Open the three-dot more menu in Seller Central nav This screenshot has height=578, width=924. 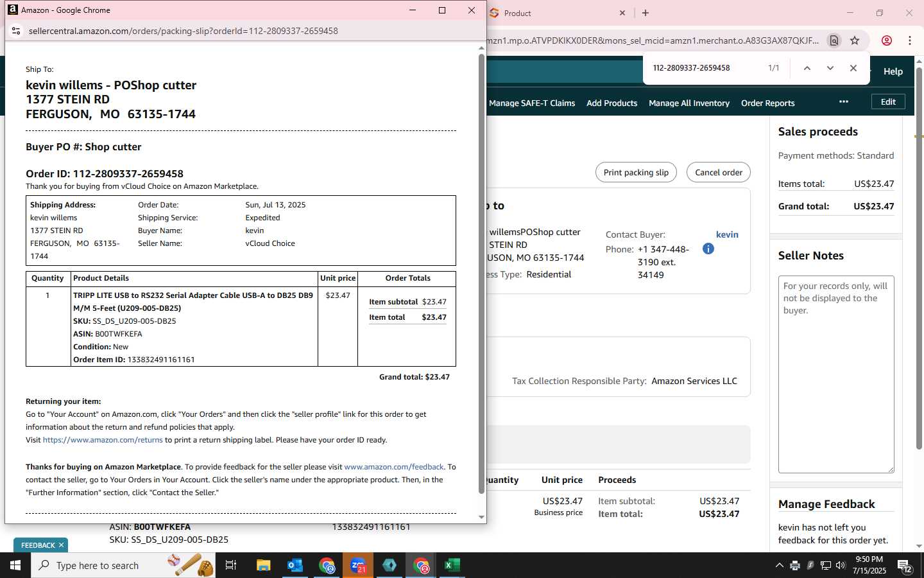[844, 101]
